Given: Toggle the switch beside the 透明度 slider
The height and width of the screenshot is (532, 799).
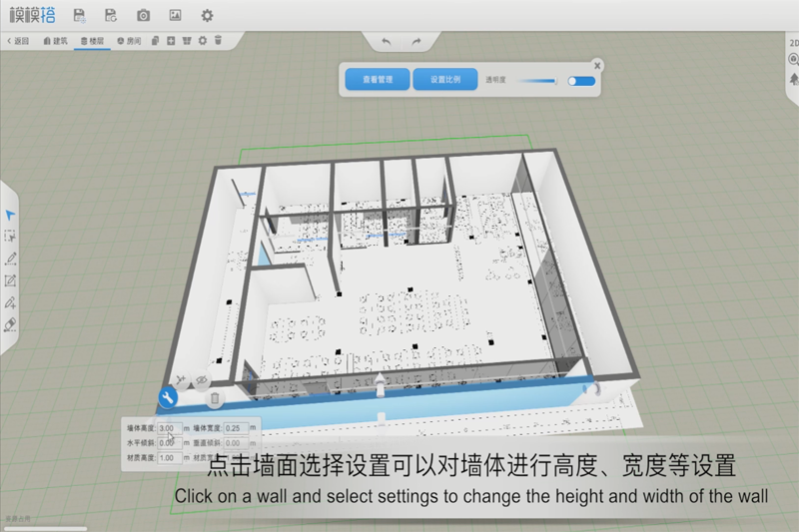Looking at the screenshot, I should [580, 81].
